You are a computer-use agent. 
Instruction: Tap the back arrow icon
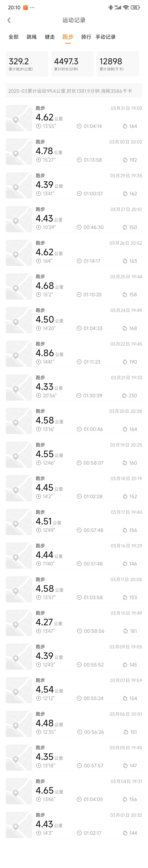click(x=9, y=20)
